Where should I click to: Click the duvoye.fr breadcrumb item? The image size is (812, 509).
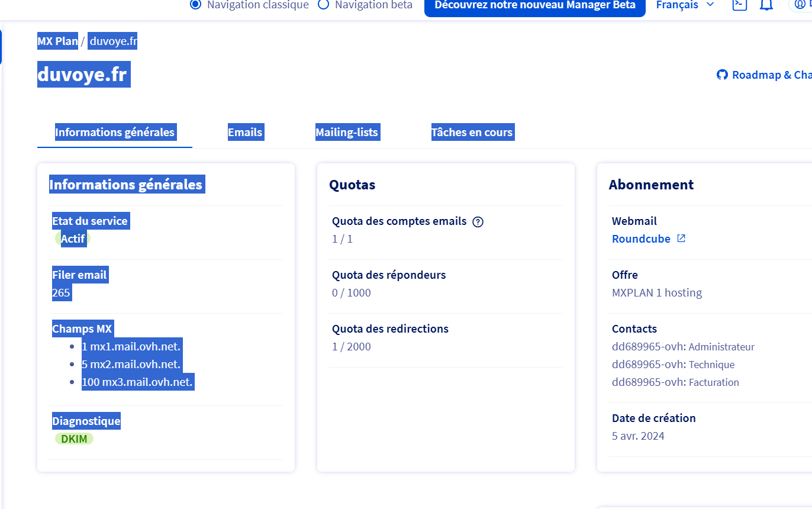click(113, 41)
